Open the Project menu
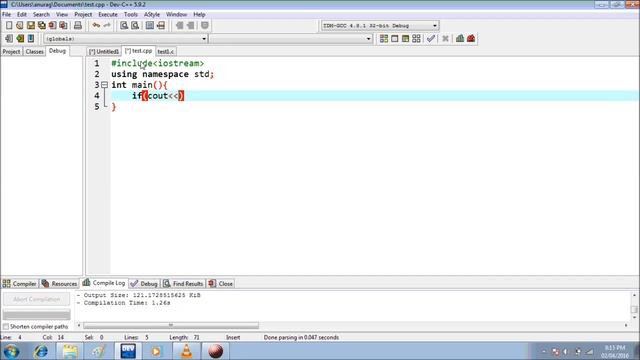This screenshot has width=640, height=360. (x=83, y=14)
